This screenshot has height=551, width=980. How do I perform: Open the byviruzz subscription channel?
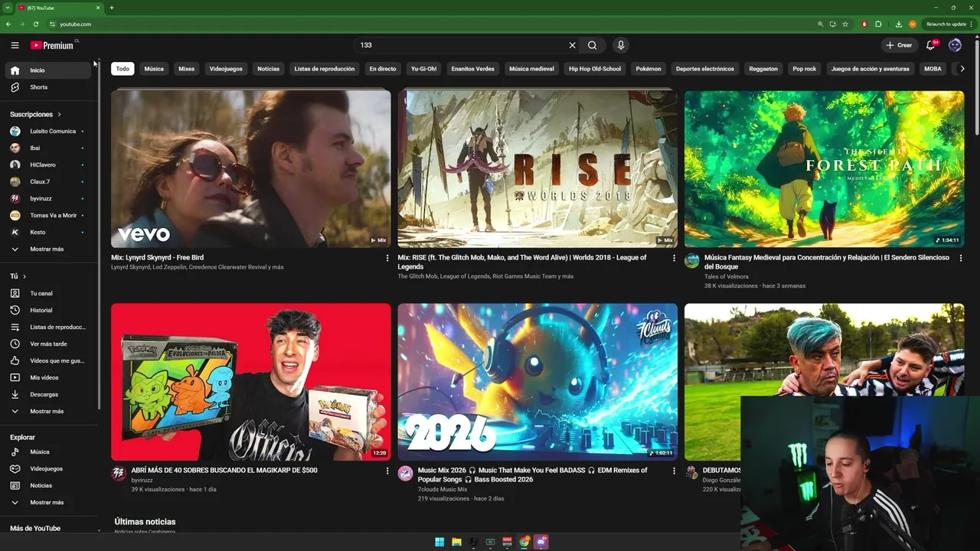[x=50, y=198]
